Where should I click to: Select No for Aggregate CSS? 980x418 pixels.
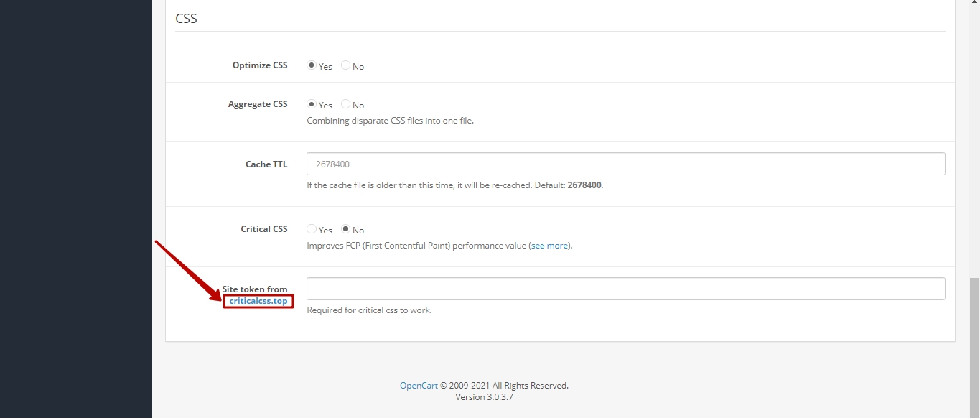345,104
